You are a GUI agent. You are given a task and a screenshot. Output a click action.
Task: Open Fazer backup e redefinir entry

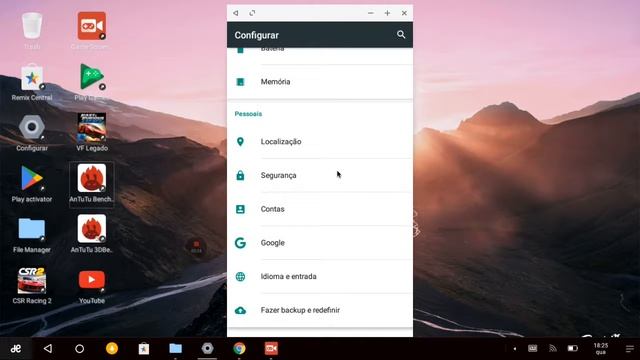click(x=320, y=310)
